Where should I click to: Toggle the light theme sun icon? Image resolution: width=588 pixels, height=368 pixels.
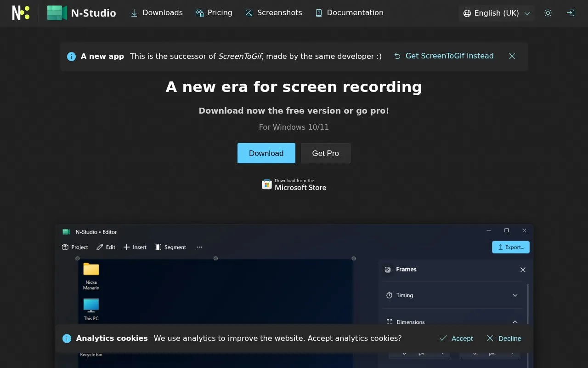click(548, 13)
